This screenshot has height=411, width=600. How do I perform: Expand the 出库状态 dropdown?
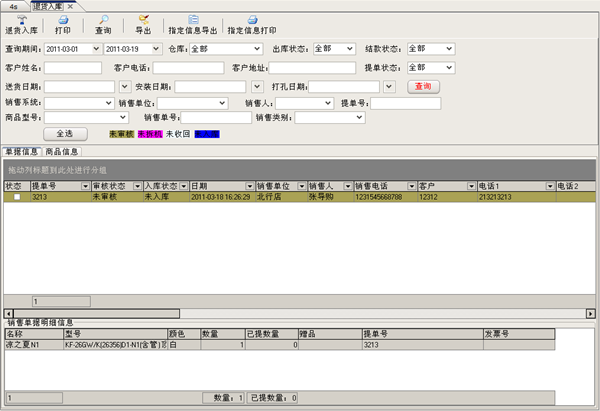(x=351, y=48)
